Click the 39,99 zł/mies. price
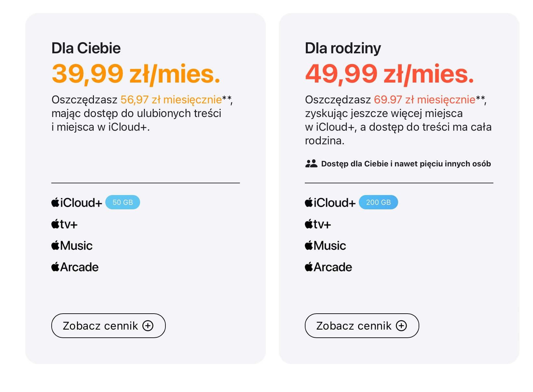This screenshot has width=533, height=392. 136,74
